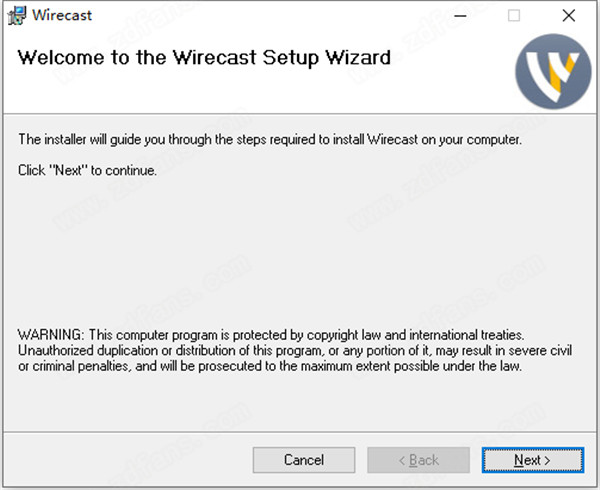Click the 'Unauthorized duplication or distribution' line
The width and height of the screenshot is (600, 490).
coord(295,350)
